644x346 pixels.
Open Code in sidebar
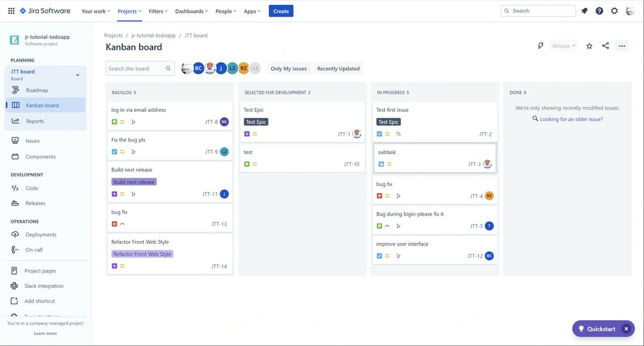(x=46, y=188)
